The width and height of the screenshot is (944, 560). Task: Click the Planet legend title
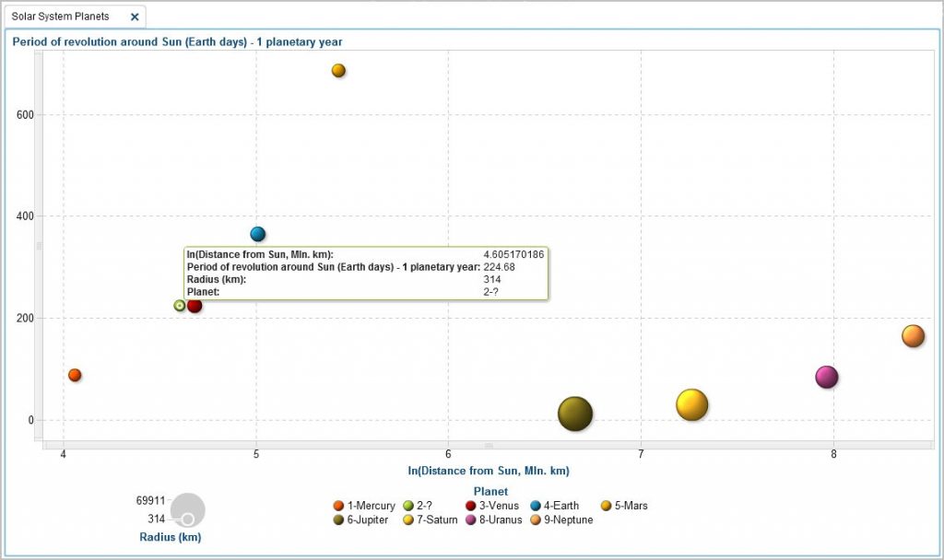(490, 492)
